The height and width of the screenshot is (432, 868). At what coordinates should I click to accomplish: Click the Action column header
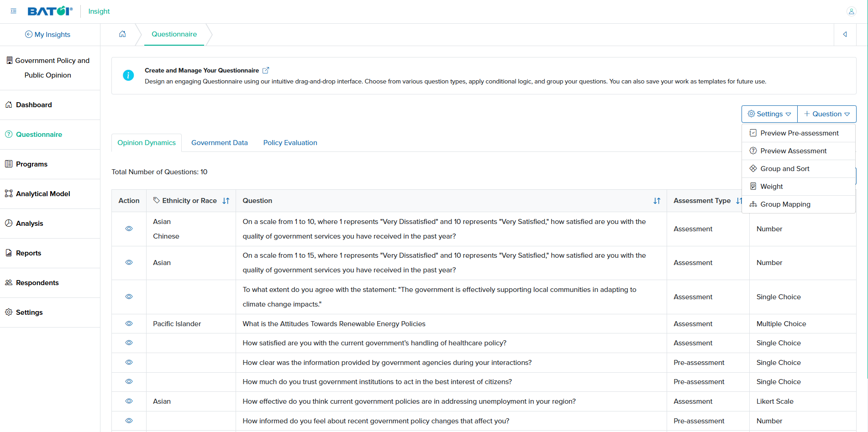point(129,201)
